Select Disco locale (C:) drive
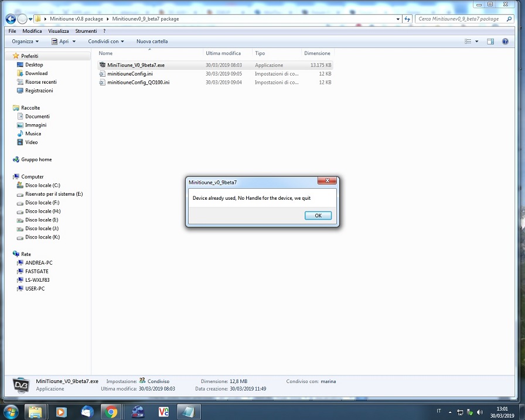525x420 pixels. (42, 185)
